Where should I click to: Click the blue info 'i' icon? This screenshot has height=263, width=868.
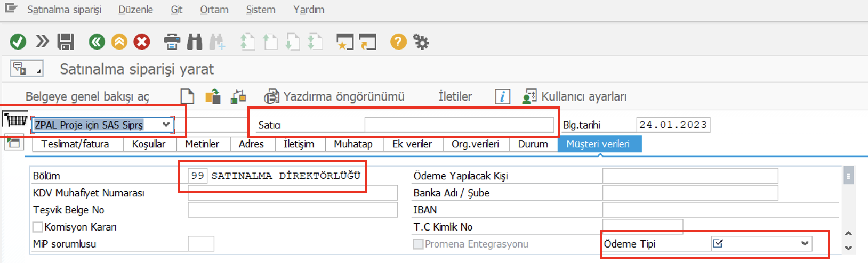tap(502, 96)
